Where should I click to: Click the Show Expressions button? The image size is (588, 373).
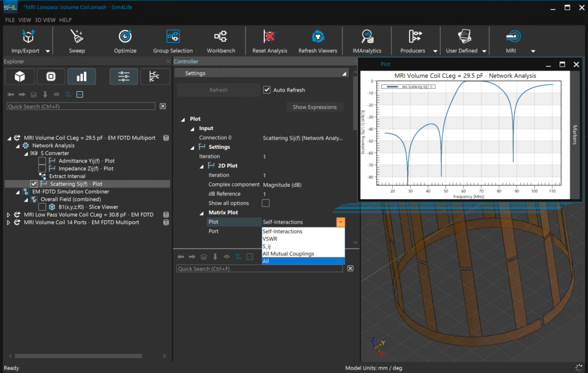coord(315,107)
